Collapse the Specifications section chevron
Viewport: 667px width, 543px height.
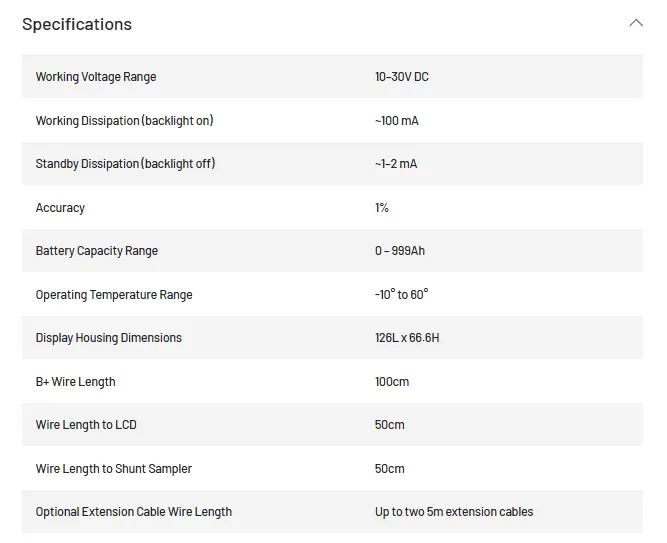point(636,23)
